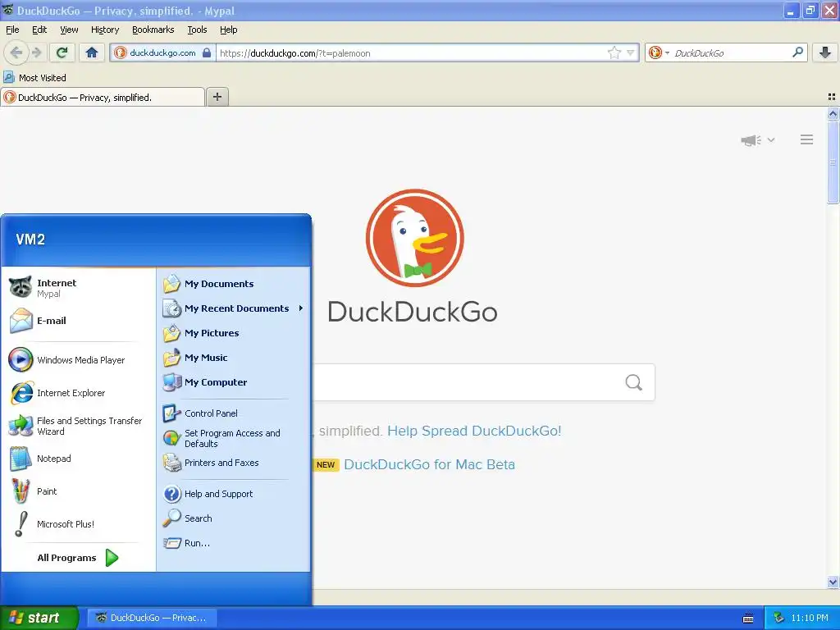
Task: Open new tab with plus button
Action: tap(217, 97)
